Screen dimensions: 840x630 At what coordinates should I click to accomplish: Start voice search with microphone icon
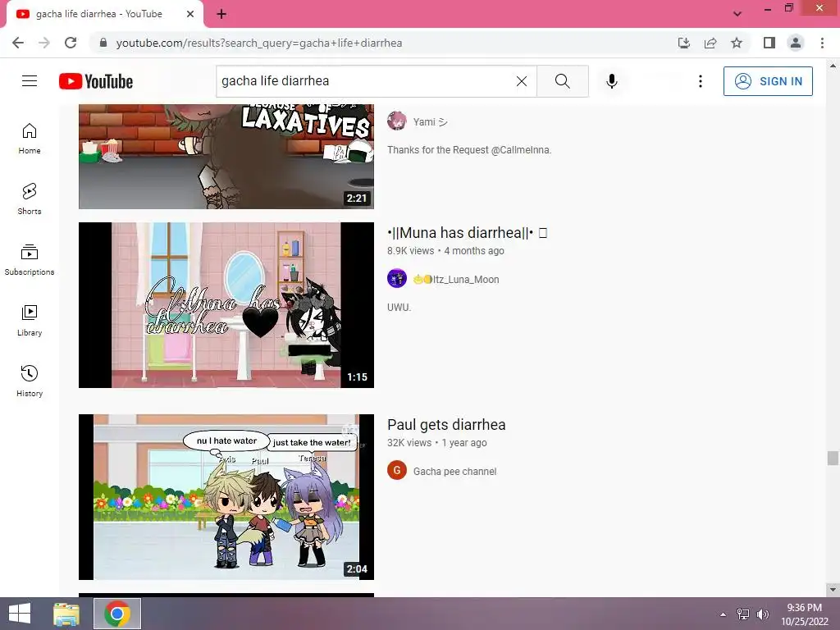(611, 81)
